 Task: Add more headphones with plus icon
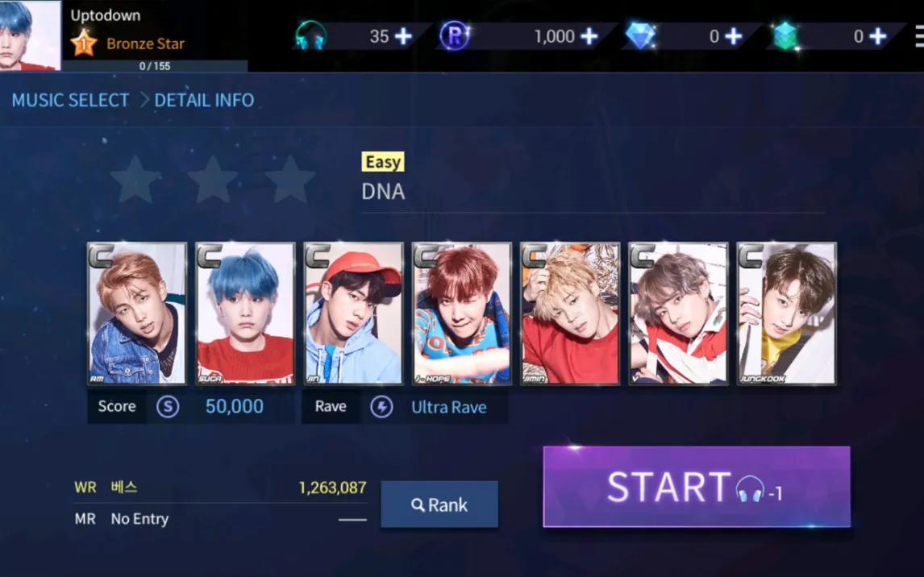(x=403, y=36)
